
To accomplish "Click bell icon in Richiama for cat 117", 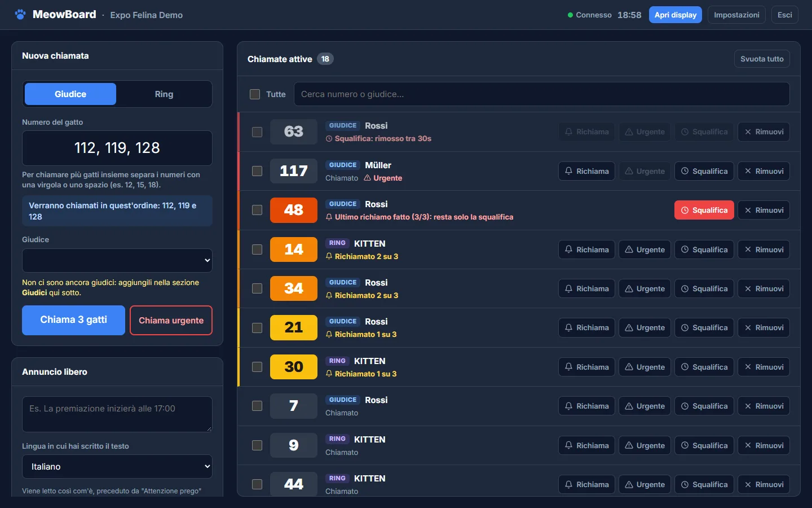I will (568, 171).
